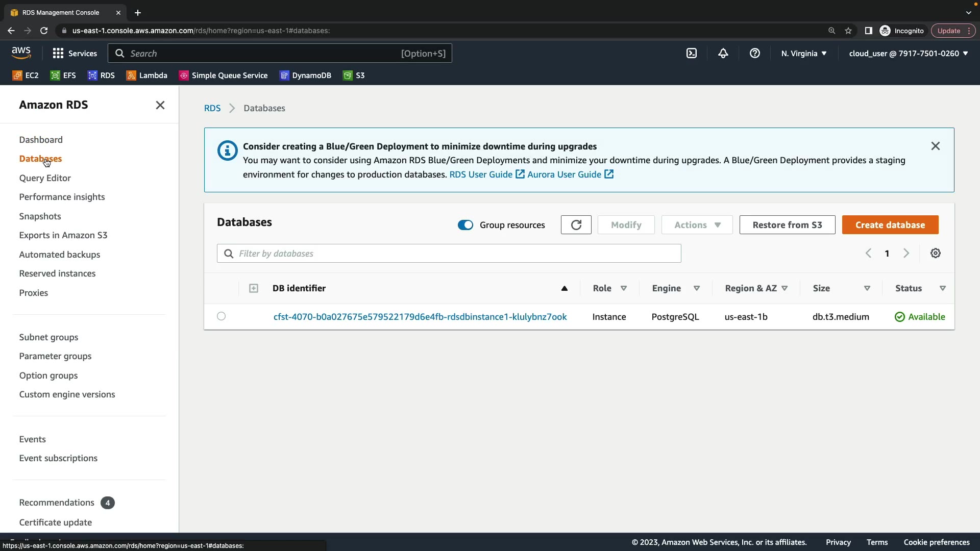Click the help question mark icon
The width and height of the screenshot is (980, 551).
754,53
